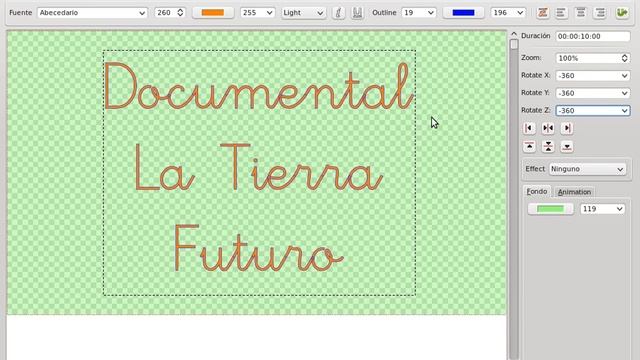This screenshot has width=640, height=360.
Task: Open the Rotate Y dropdown
Action: [x=593, y=93]
